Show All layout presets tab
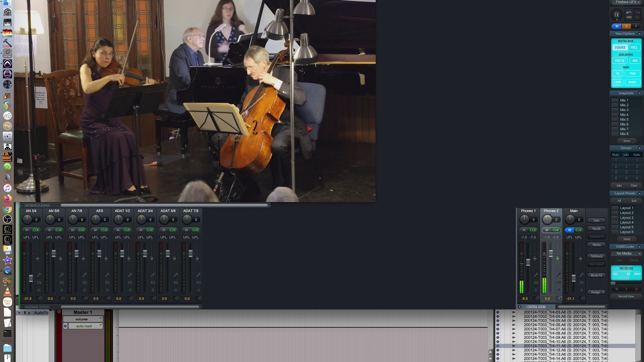 [619, 201]
